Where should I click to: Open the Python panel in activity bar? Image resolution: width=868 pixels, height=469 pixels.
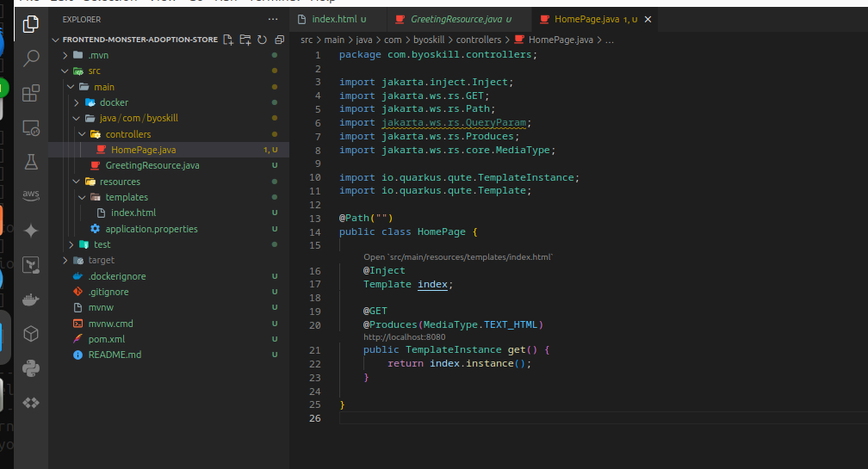[x=31, y=368]
